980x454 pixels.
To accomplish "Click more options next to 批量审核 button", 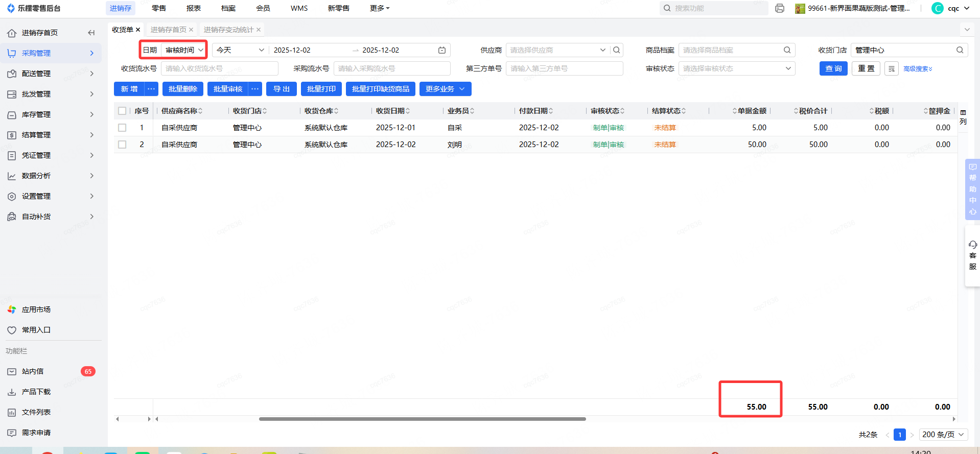I will [x=255, y=89].
